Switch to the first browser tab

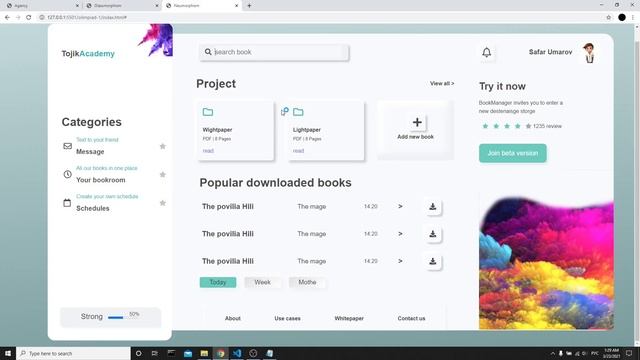click(x=41, y=6)
